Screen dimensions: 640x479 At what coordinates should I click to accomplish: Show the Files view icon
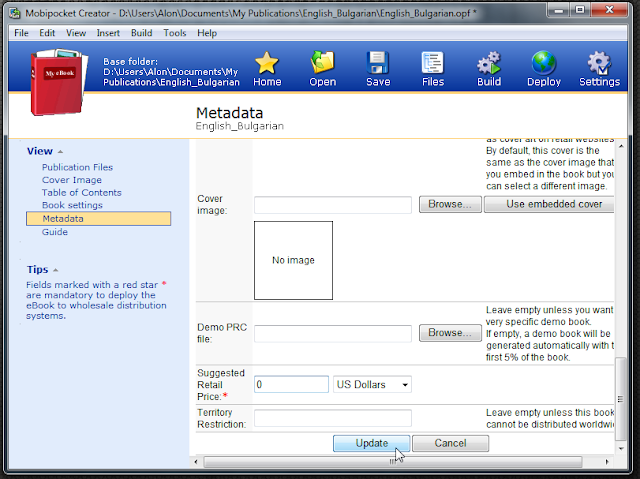click(x=433, y=63)
